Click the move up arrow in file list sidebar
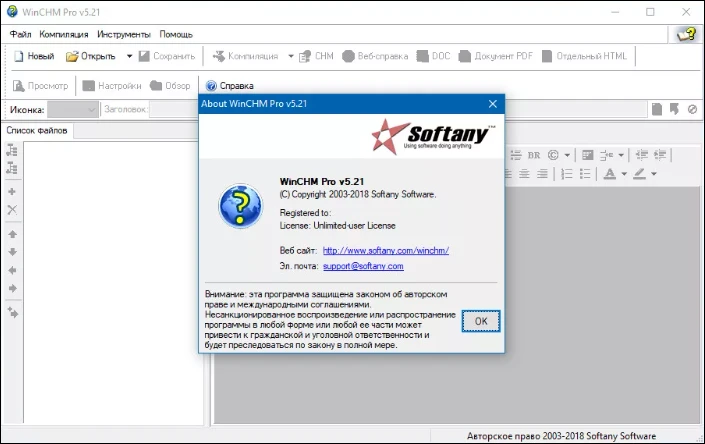The image size is (705, 444). [12, 233]
